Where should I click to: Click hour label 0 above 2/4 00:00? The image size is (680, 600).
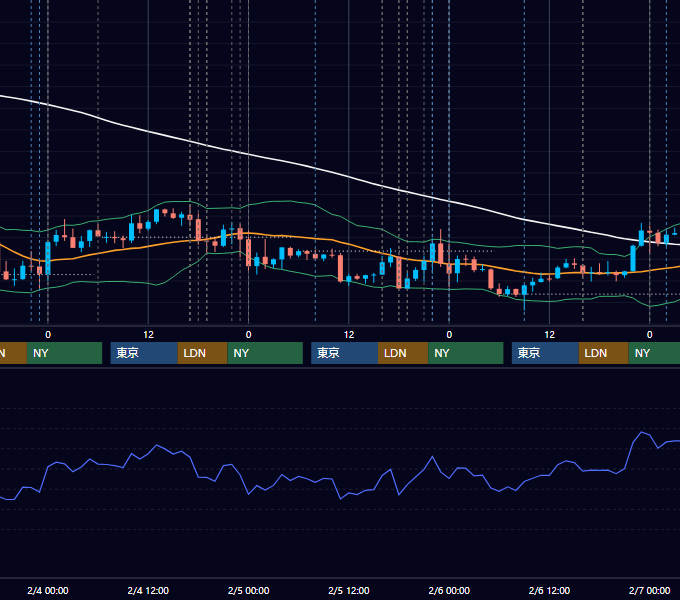pos(48,335)
